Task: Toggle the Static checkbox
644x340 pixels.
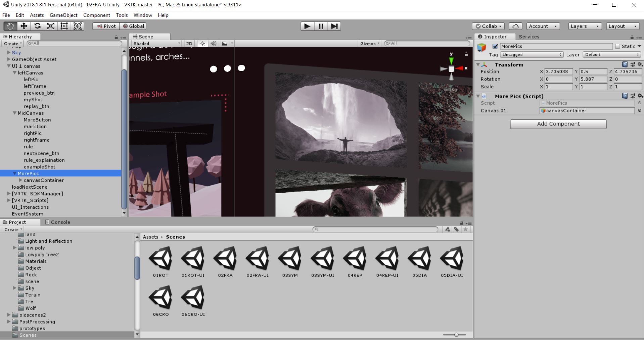Action: point(617,46)
